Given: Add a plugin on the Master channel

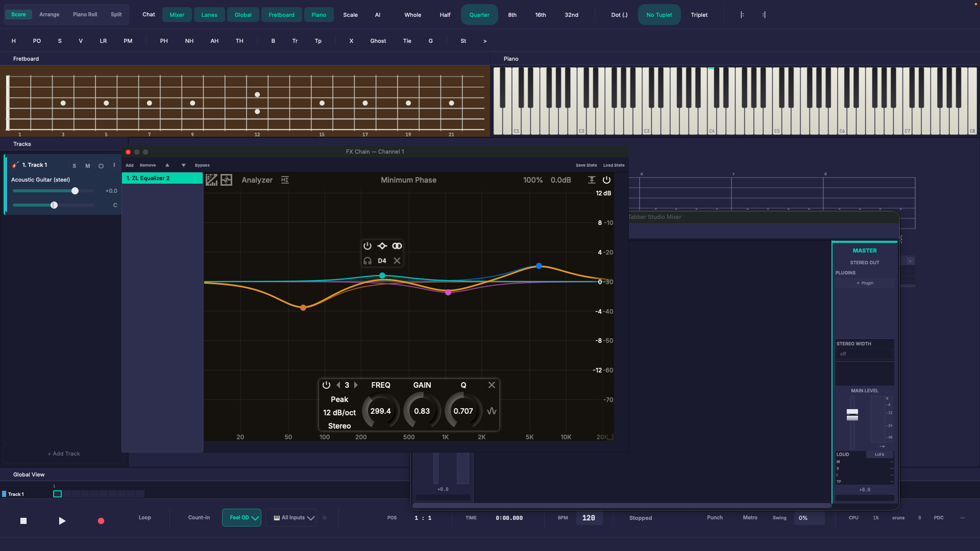Looking at the screenshot, I should 865,283.
